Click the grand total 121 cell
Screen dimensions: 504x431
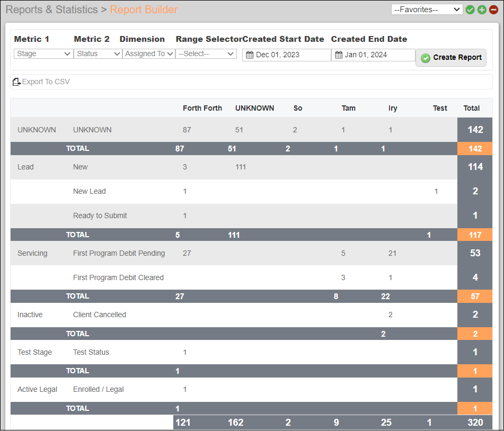pos(183,423)
